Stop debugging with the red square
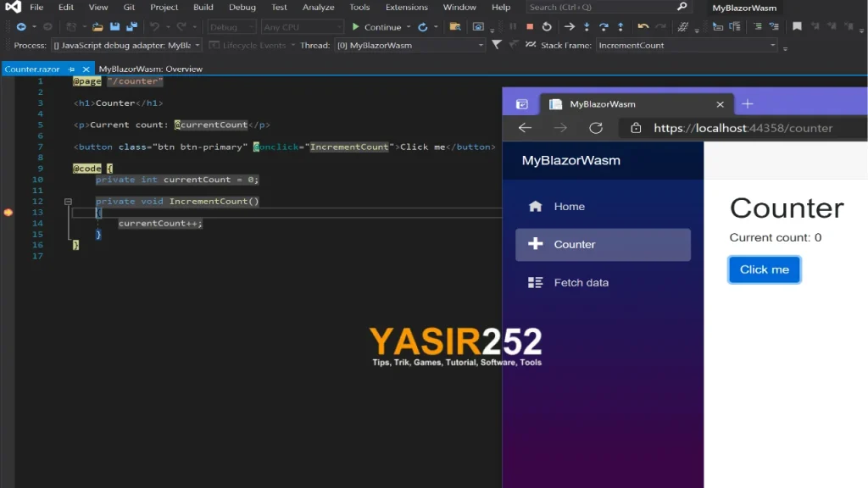This screenshot has width=868, height=488. click(x=530, y=26)
